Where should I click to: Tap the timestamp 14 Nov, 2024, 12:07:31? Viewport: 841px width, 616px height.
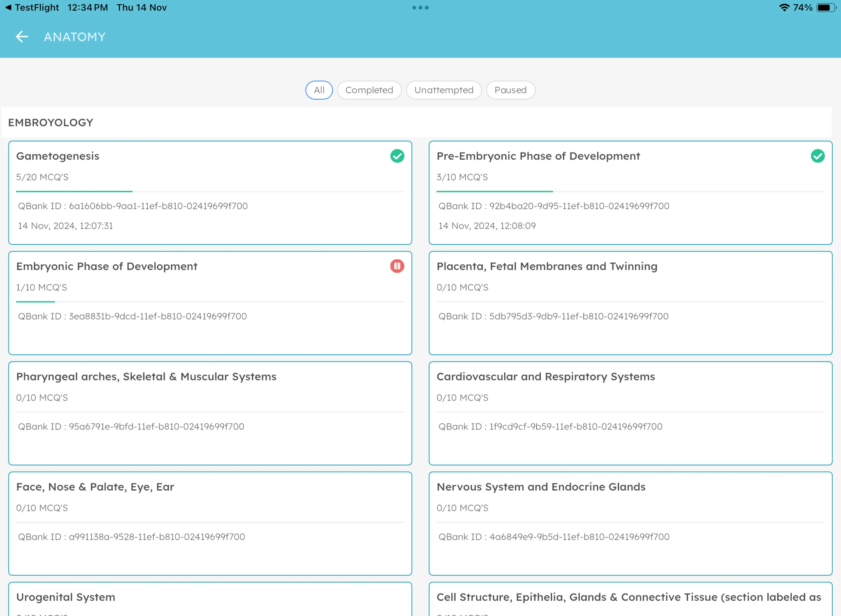[65, 226]
